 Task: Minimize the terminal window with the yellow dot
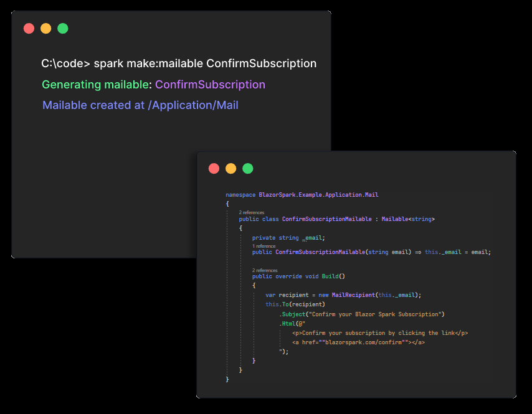coord(46,29)
